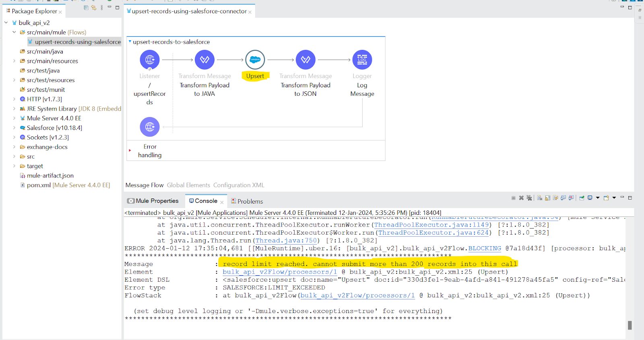Toggle Word Wrap in Console toolbar
Screen dimensions: 644x340
(x=555, y=198)
